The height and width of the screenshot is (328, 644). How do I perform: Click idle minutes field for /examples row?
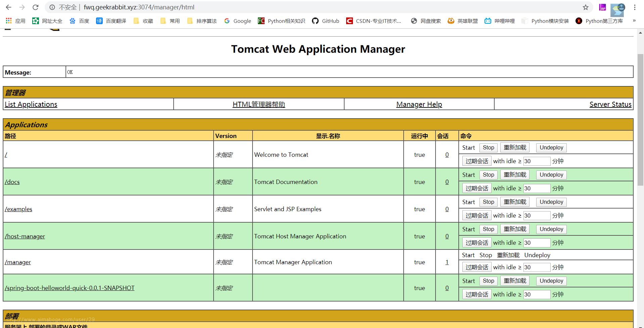(537, 216)
